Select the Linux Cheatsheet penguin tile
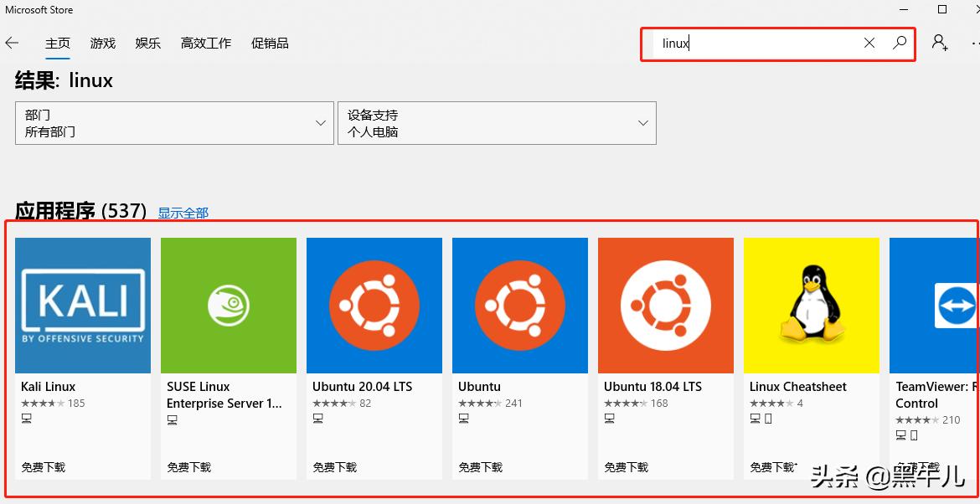Viewport: 980px width, 504px height. (x=811, y=306)
